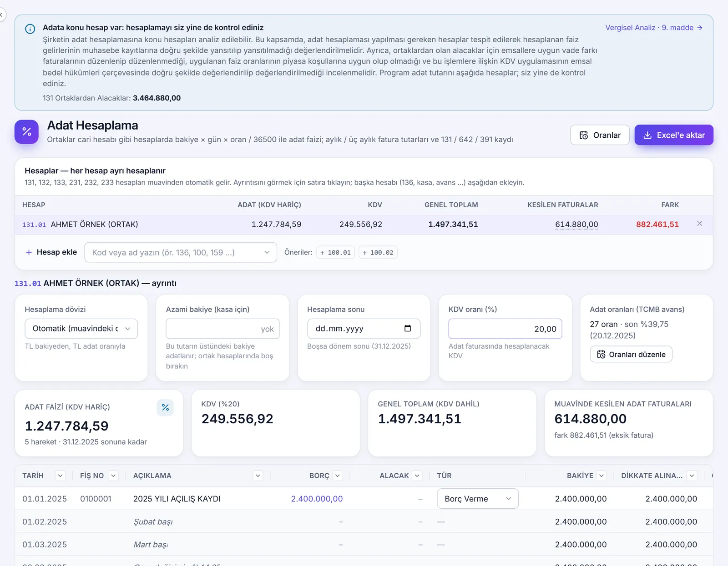Click the 131.01 code in the ayrıntı heading
The width and height of the screenshot is (728, 566).
tap(28, 284)
